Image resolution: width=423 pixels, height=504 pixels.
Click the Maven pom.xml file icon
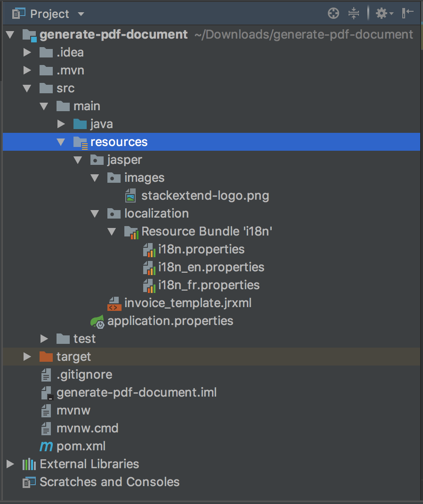click(x=45, y=446)
